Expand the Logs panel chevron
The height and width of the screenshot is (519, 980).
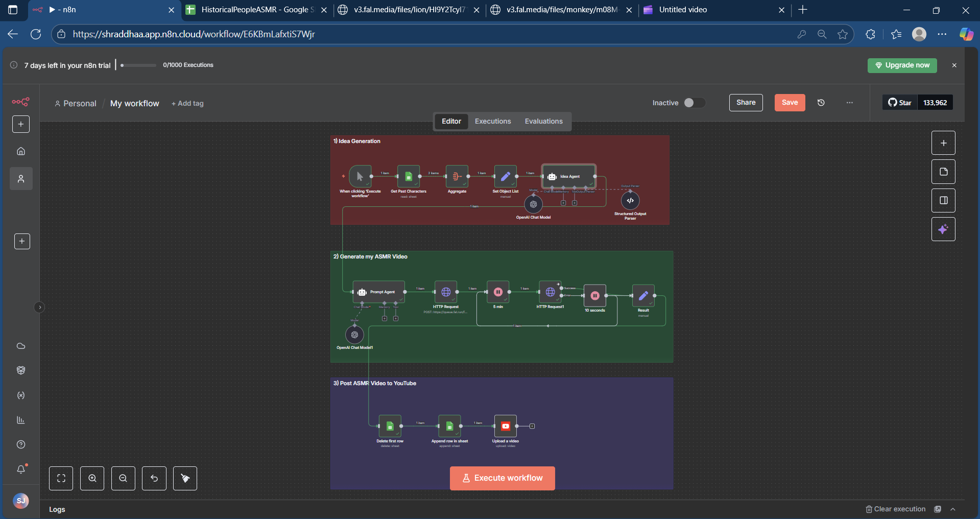click(x=953, y=509)
